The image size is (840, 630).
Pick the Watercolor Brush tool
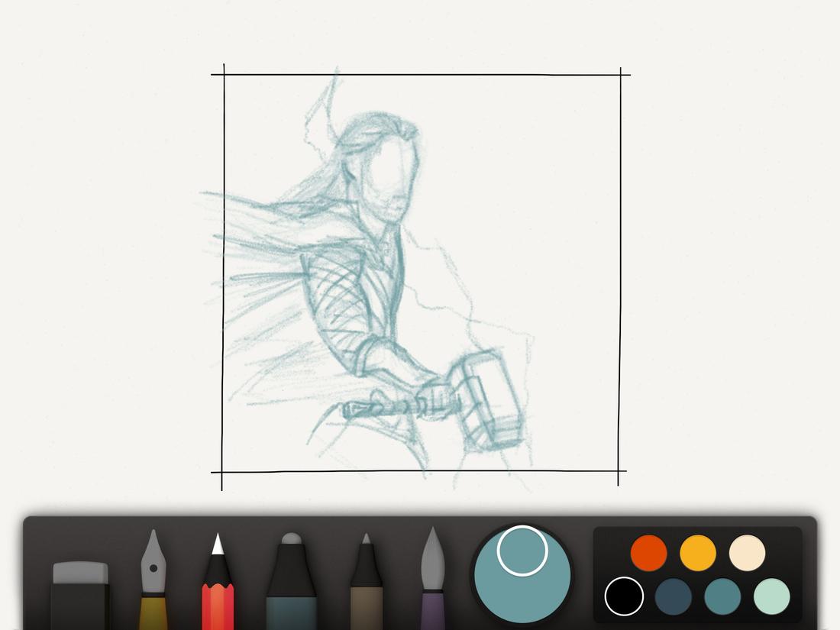[x=433, y=577]
